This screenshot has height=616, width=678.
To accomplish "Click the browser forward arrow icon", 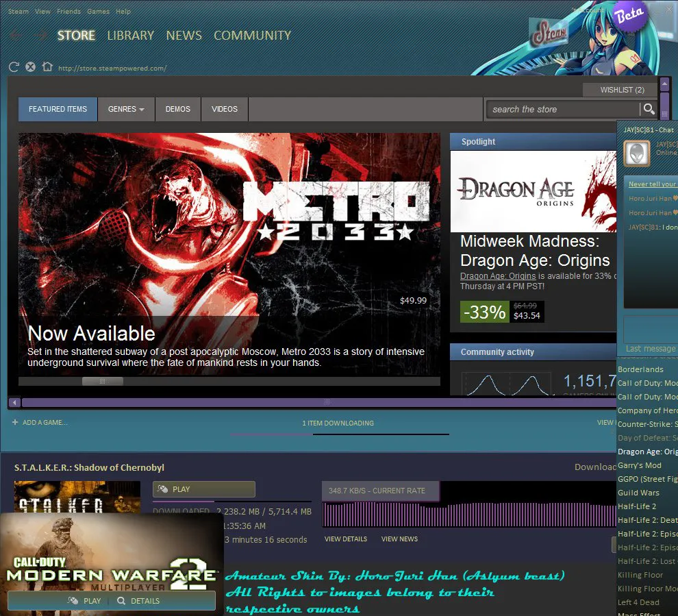I will 42,36.
